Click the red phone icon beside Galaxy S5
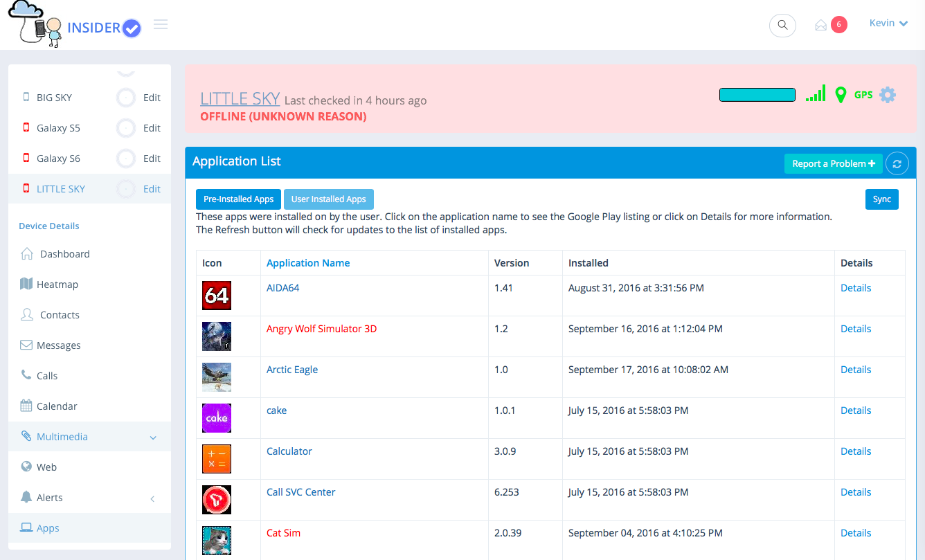 click(x=26, y=128)
